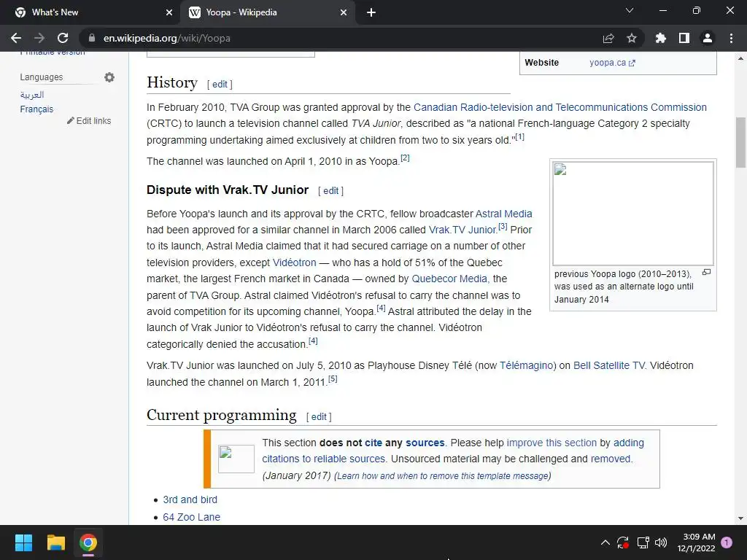Select the Yoopa - Wikipedia tab

(268, 13)
